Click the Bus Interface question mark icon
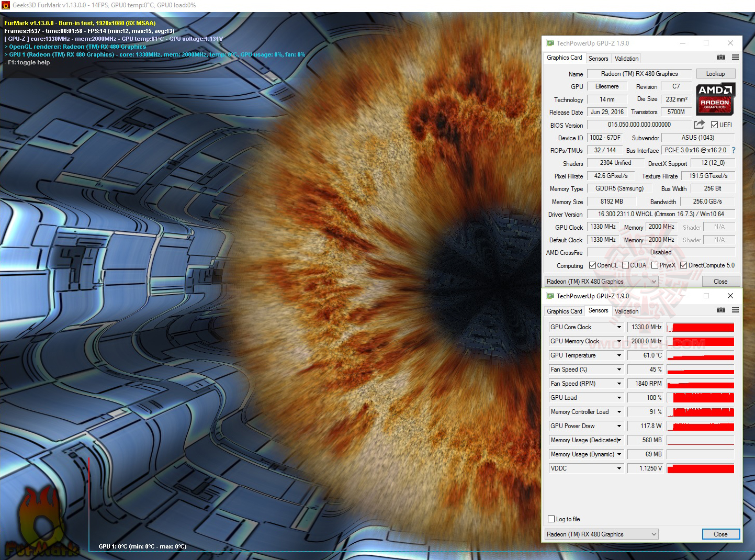This screenshot has height=560, width=755. click(x=734, y=150)
